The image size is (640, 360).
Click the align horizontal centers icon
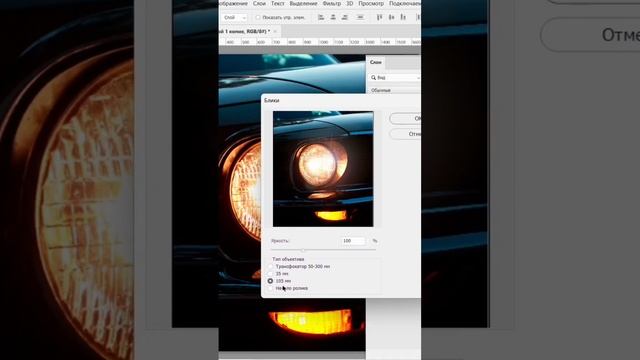333,17
